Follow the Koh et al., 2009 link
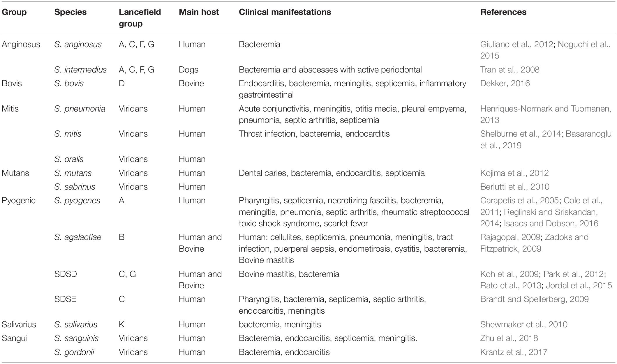The image size is (617, 364). click(x=509, y=274)
